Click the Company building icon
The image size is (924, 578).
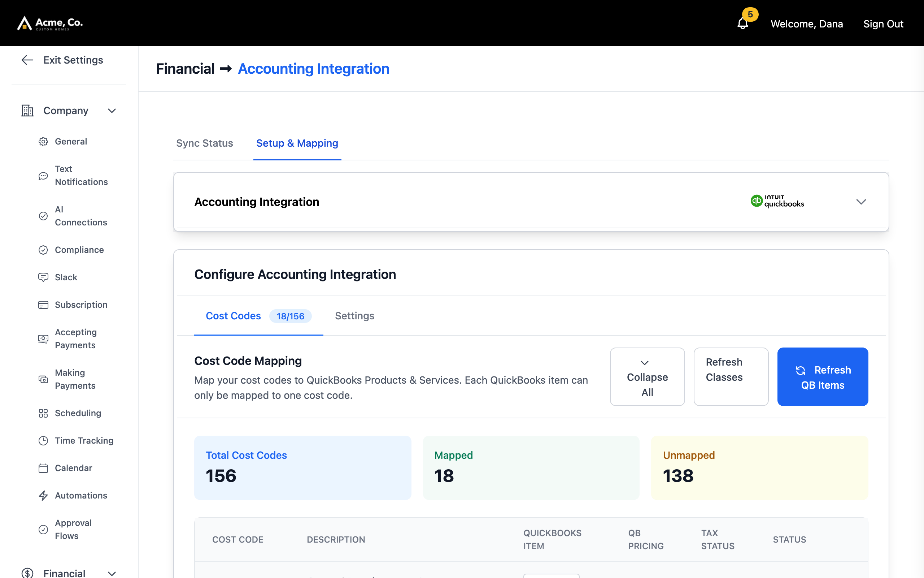tap(27, 111)
